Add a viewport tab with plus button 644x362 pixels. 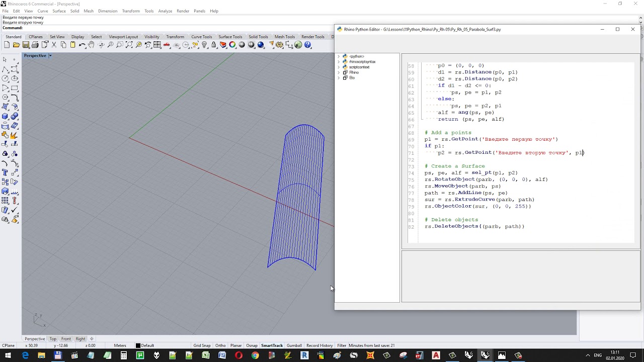click(92, 339)
